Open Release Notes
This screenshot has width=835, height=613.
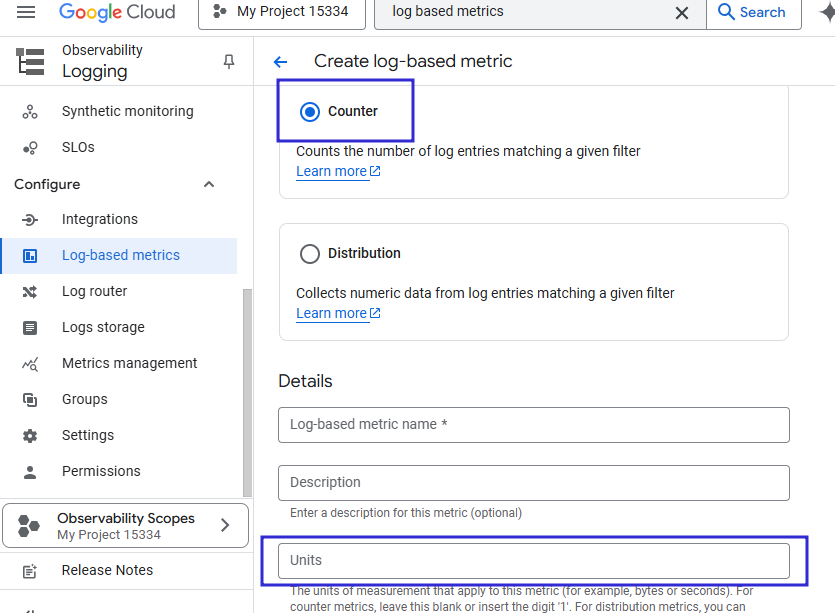tap(107, 570)
